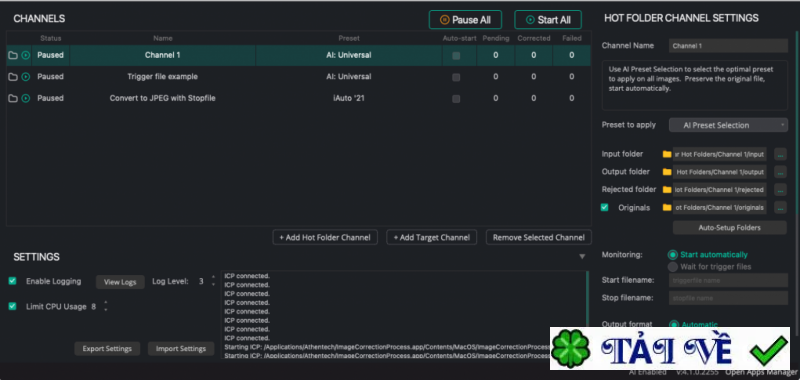Click the Stop filename field
The width and height of the screenshot is (800, 380).
tap(728, 298)
